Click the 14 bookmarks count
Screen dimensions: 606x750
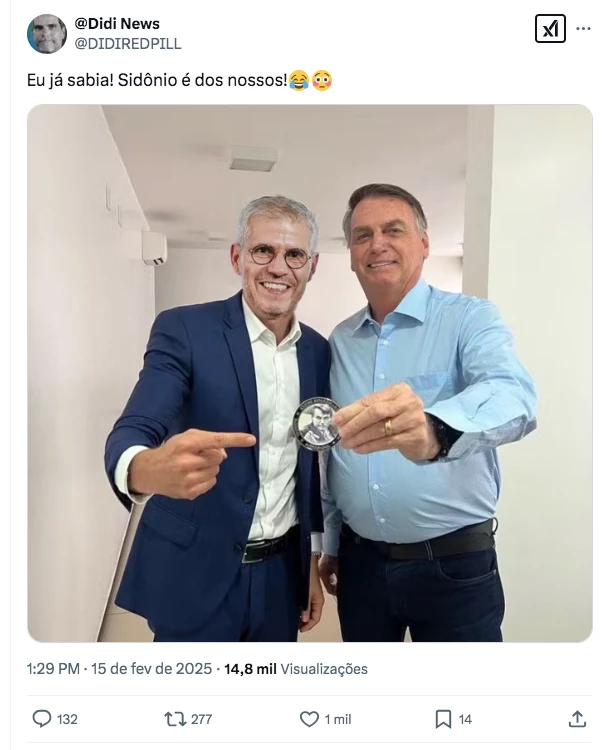coord(465,719)
